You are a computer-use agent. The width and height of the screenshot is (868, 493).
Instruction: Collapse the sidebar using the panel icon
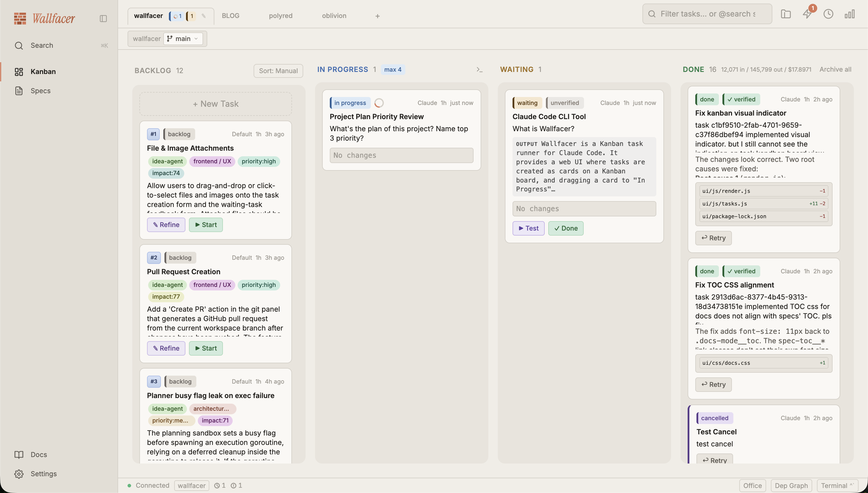pos(103,19)
